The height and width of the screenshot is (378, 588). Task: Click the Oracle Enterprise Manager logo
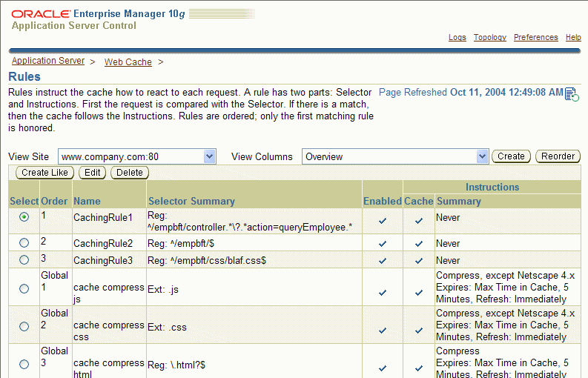coord(99,14)
